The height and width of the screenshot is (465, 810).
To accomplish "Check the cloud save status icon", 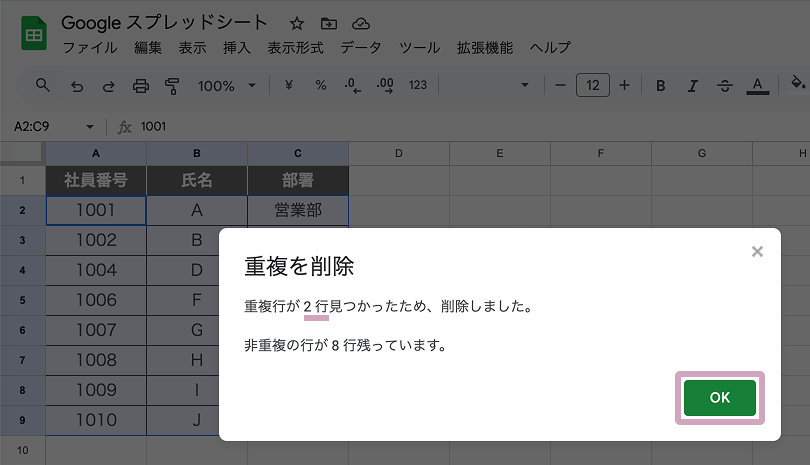I will click(x=361, y=23).
